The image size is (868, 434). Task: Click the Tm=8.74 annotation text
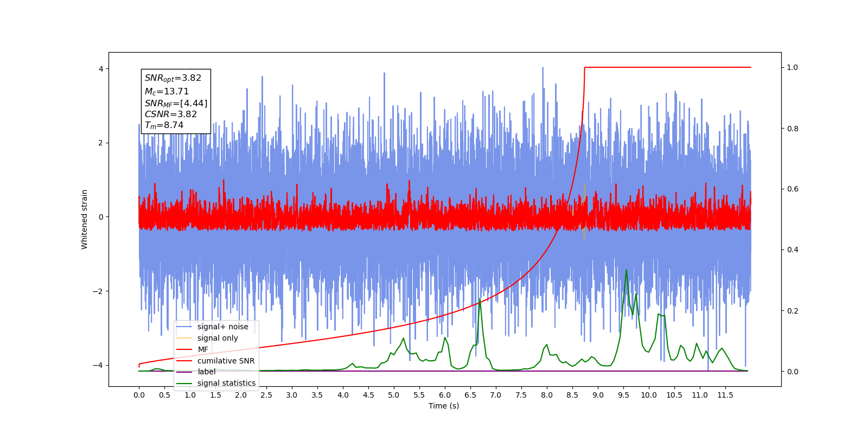tap(164, 125)
